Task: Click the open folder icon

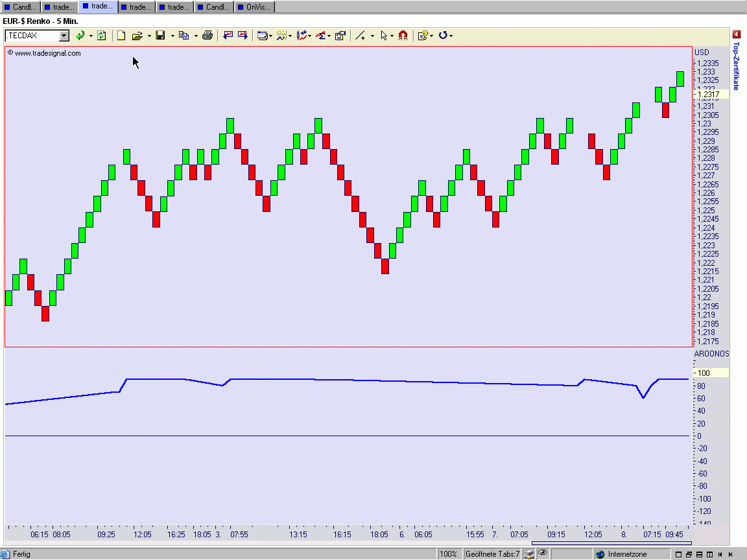Action: point(137,36)
